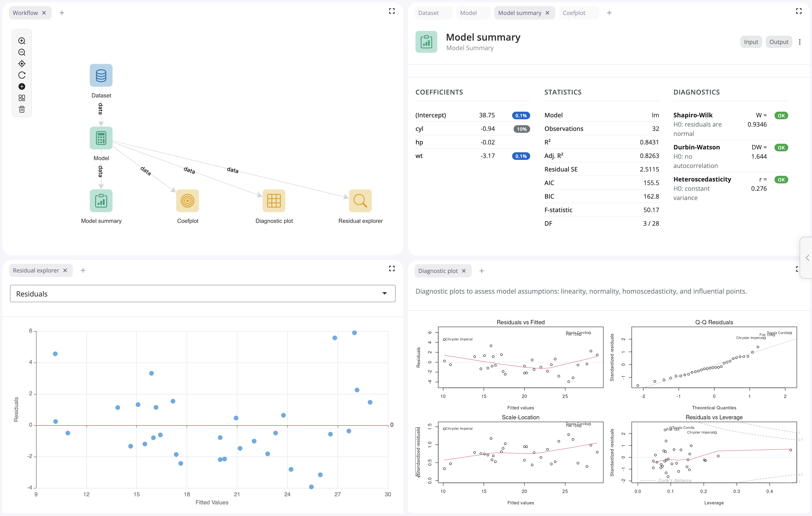Select the Residual explorer node in the workflow
Viewport: 812px width, 516px height.
(360, 201)
